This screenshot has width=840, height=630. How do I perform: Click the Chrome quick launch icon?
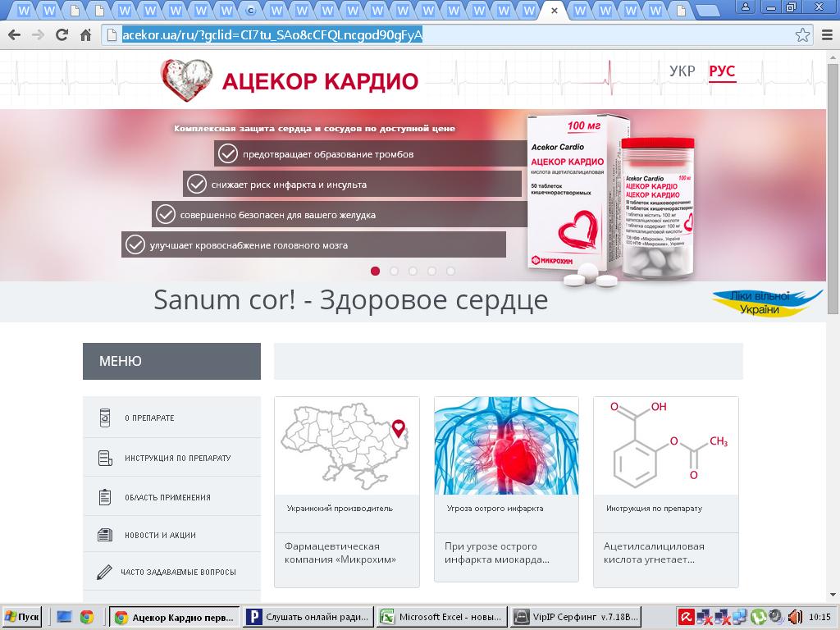pyautogui.click(x=87, y=617)
